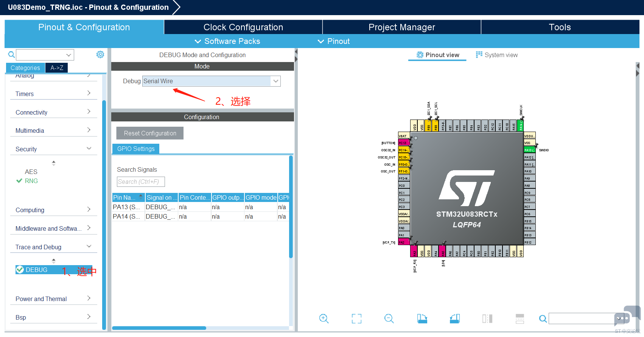Open the Pinout menu
The height and width of the screenshot is (337, 644).
click(x=334, y=41)
